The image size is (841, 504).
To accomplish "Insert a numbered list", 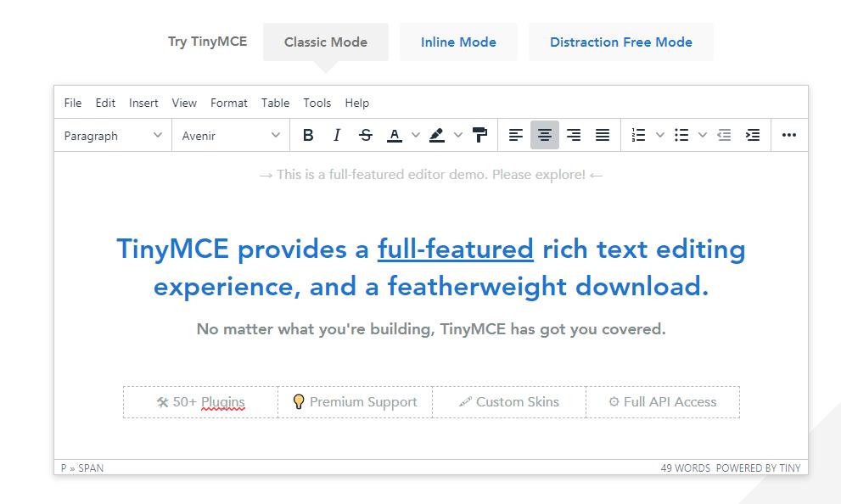I will pyautogui.click(x=639, y=135).
